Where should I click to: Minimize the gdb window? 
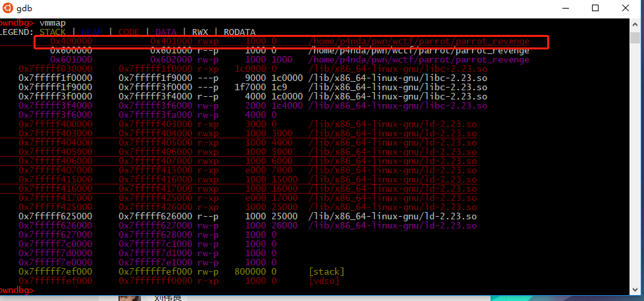pos(565,8)
